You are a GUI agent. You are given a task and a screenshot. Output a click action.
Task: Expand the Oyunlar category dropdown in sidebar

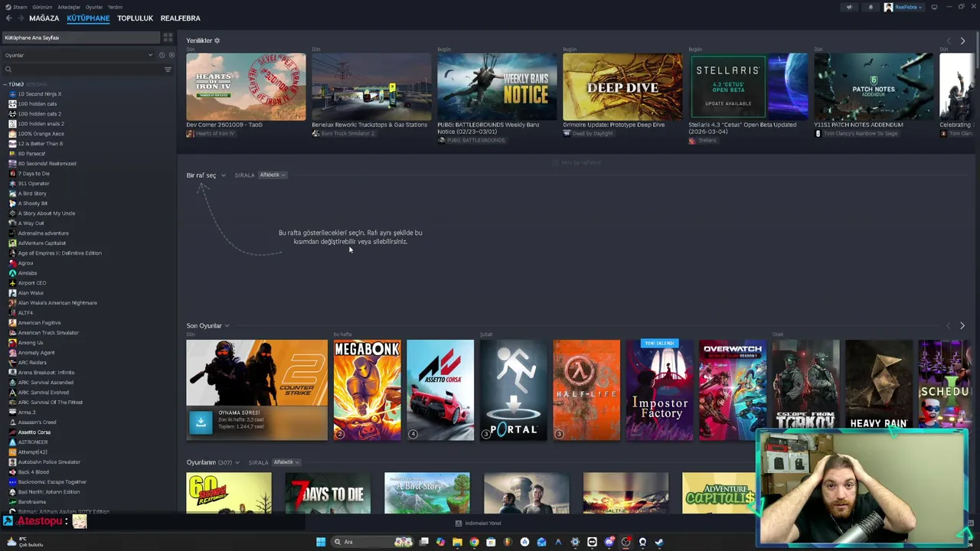point(80,55)
